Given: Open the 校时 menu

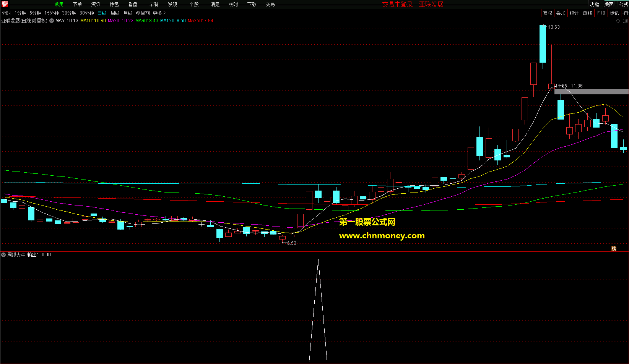Looking at the screenshot, I should pos(233,4).
